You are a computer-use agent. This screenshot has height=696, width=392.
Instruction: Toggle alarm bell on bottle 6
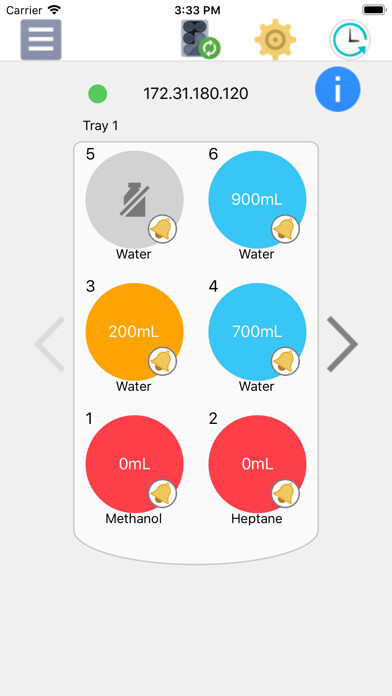[285, 229]
